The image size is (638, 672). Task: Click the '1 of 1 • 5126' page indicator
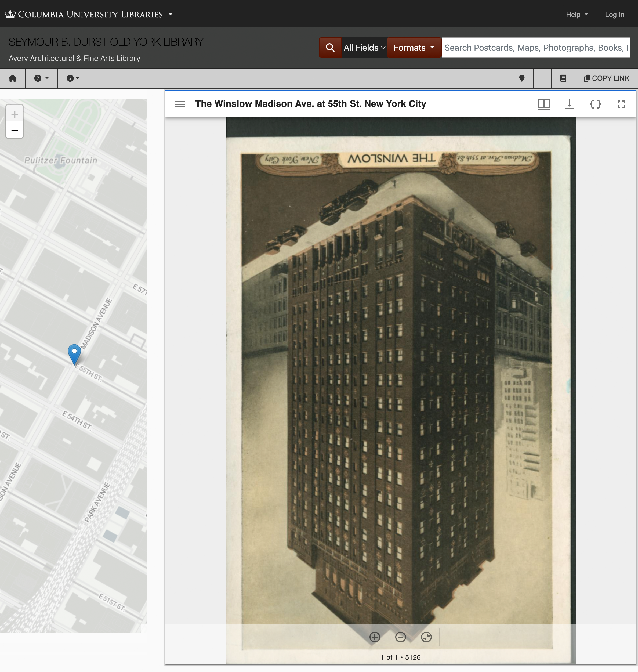[x=401, y=657]
